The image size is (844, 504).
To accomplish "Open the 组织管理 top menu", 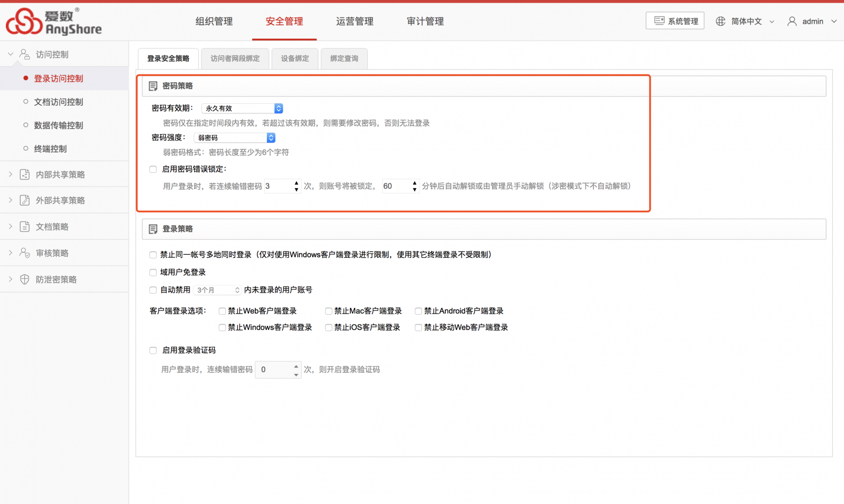I will tap(214, 22).
